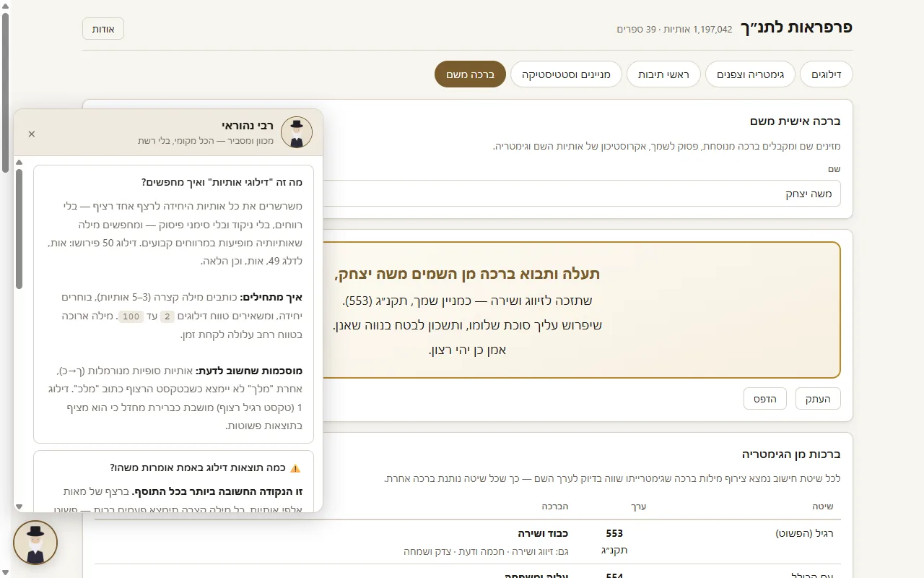
Task: Click the שיטה column header
Action: (x=824, y=506)
